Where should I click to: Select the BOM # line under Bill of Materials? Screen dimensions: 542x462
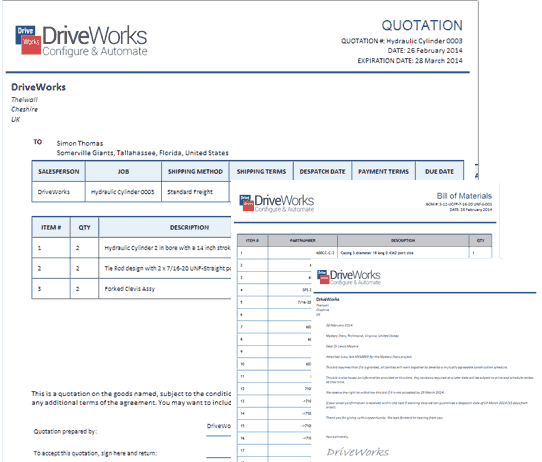(x=459, y=204)
